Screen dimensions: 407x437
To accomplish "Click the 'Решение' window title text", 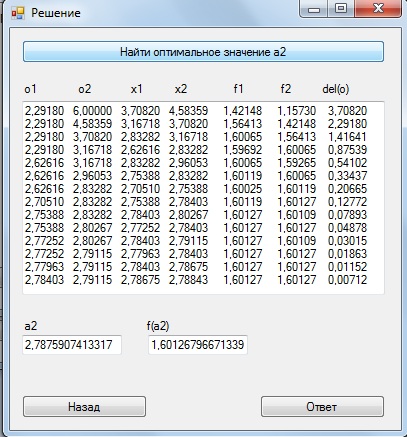I will [x=56, y=13].
